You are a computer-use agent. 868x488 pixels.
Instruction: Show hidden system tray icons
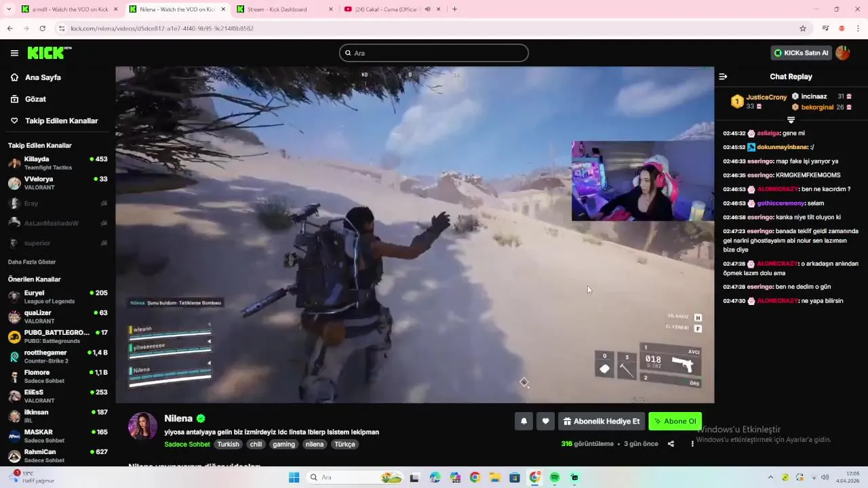(x=770, y=477)
